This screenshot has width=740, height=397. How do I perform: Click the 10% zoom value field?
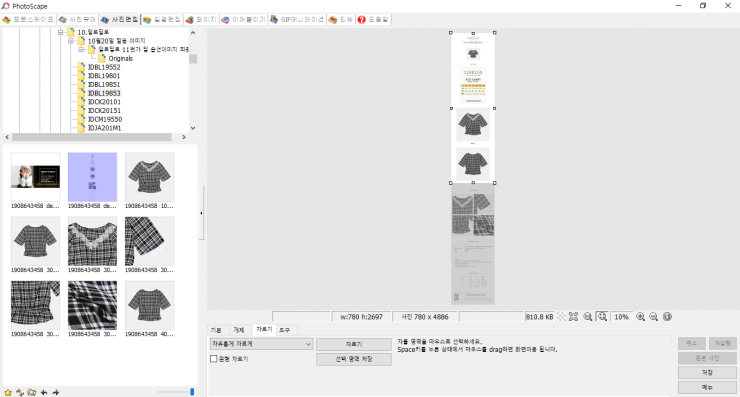tap(622, 317)
